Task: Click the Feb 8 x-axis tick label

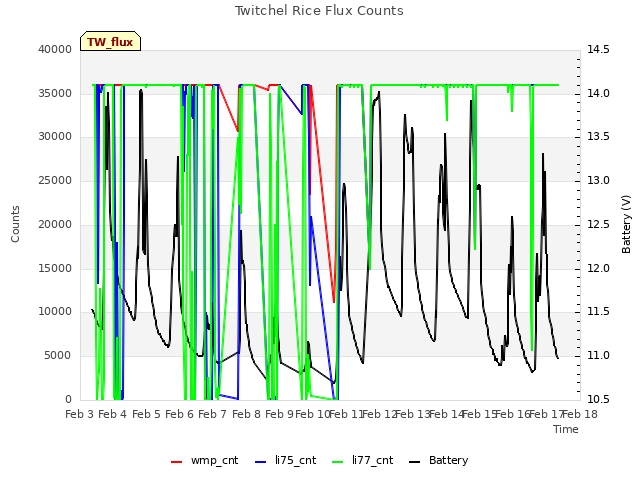Action: point(246,414)
